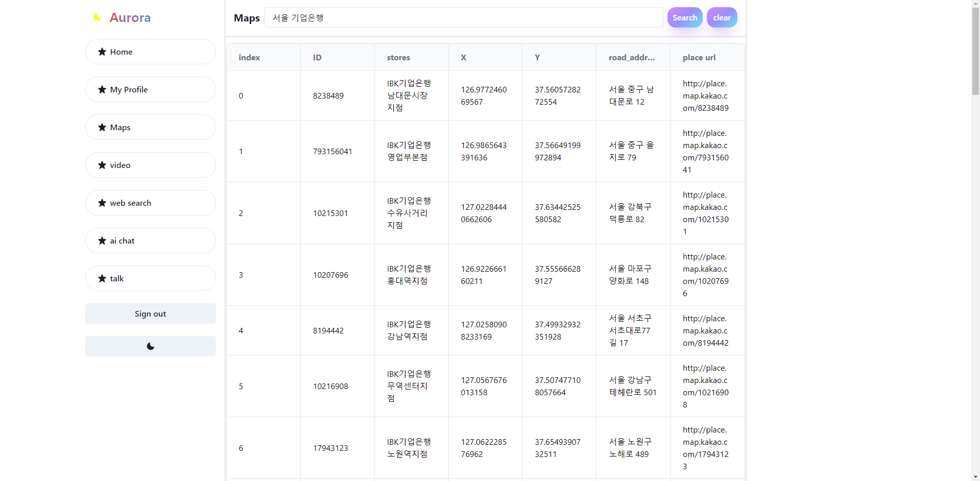Toggle dark mode with the moon button
The height and width of the screenshot is (481, 980).
151,346
